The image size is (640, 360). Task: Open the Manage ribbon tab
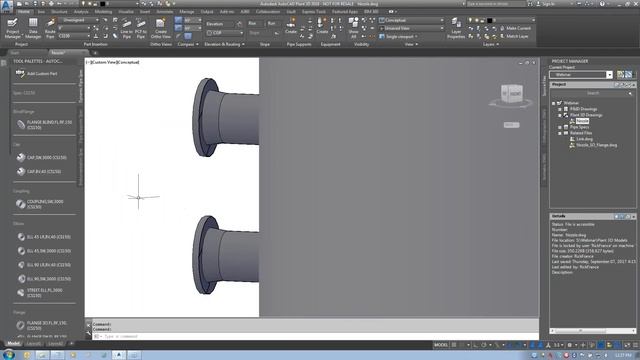[187, 12]
